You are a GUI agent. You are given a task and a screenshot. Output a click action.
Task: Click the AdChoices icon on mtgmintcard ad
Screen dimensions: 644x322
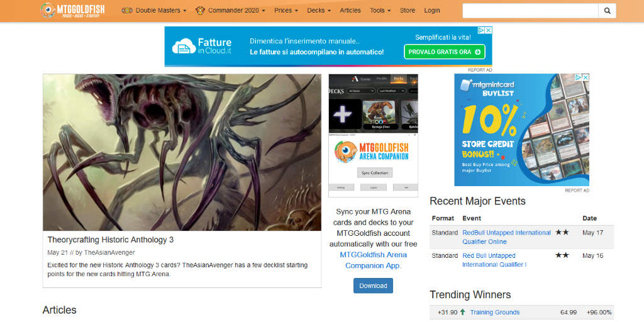579,77
